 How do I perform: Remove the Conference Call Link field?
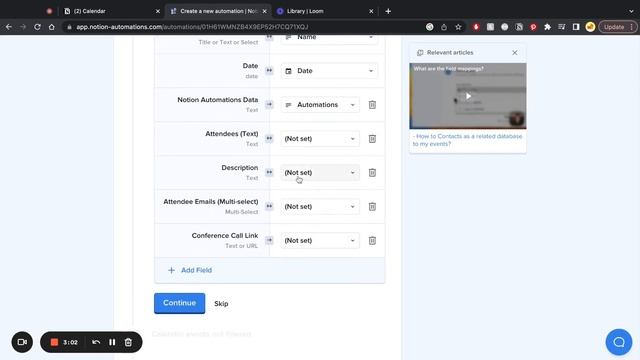coord(372,240)
